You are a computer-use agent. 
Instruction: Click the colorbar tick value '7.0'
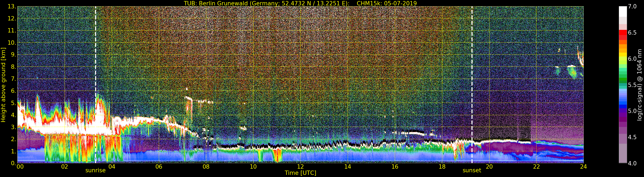pos(632,6)
